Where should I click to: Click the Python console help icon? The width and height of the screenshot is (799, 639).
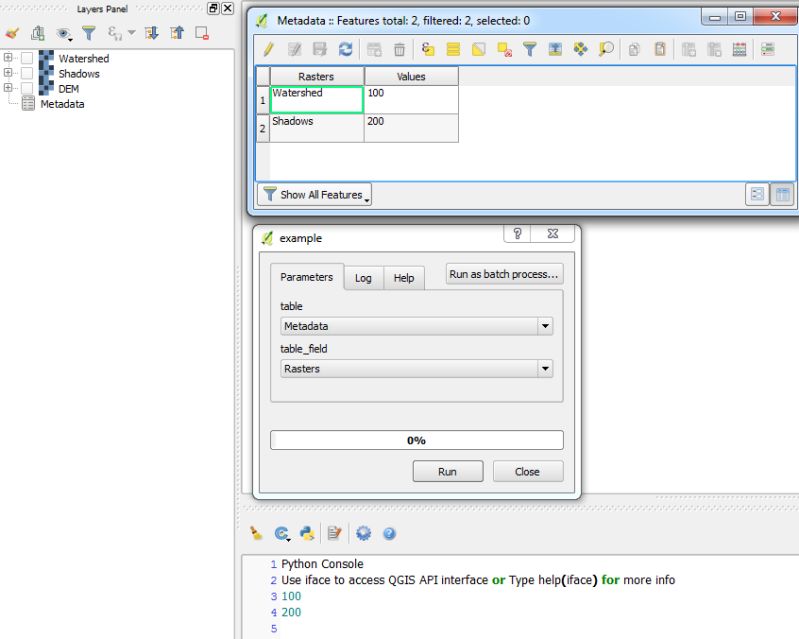coord(389,534)
